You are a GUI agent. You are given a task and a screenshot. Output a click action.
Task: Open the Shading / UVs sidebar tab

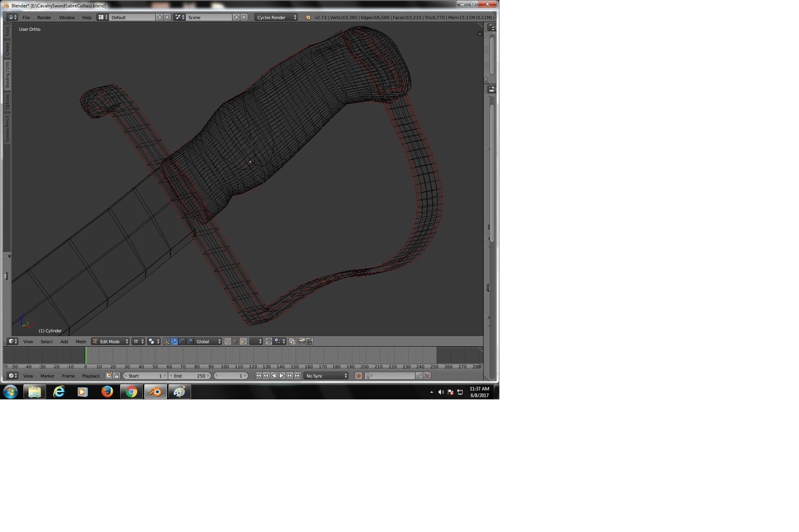coord(7,75)
